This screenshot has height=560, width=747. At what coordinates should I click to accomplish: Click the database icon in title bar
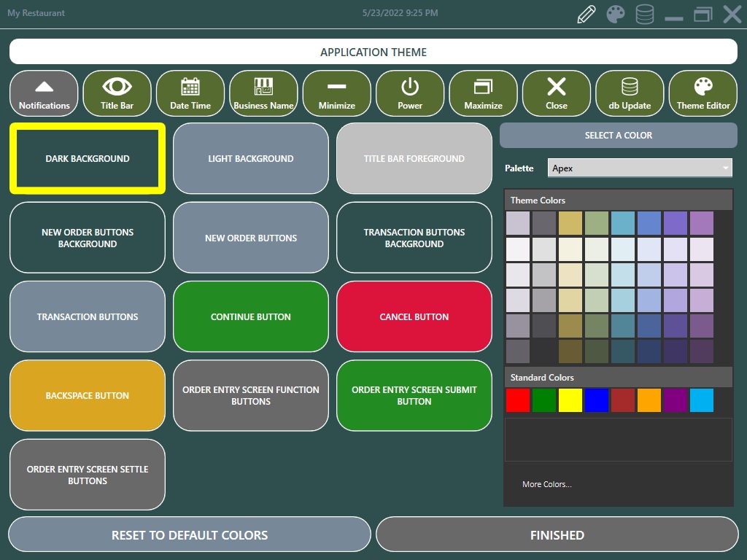pyautogui.click(x=645, y=14)
